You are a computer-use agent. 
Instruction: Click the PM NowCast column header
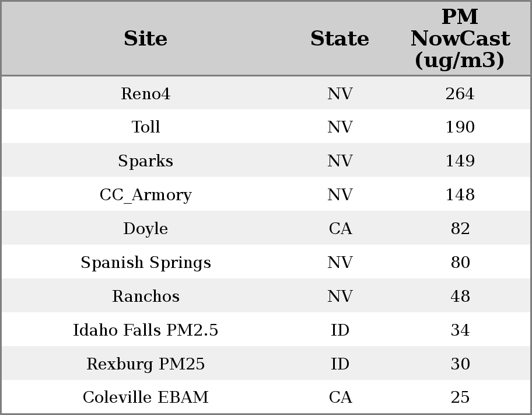pos(460,39)
